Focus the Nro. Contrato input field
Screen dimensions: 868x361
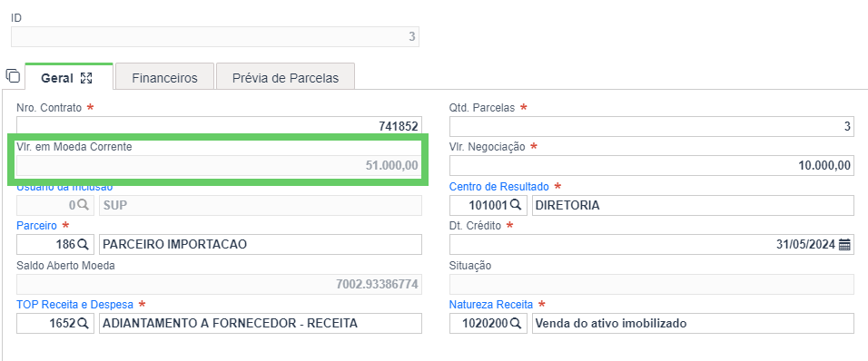coord(219,126)
